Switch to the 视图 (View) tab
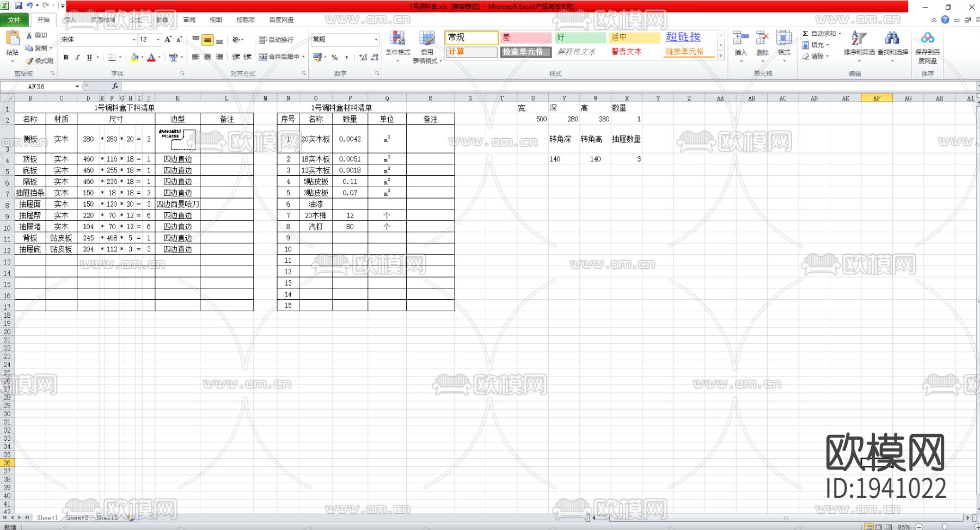Viewport: 980px width, 530px height. [x=216, y=20]
